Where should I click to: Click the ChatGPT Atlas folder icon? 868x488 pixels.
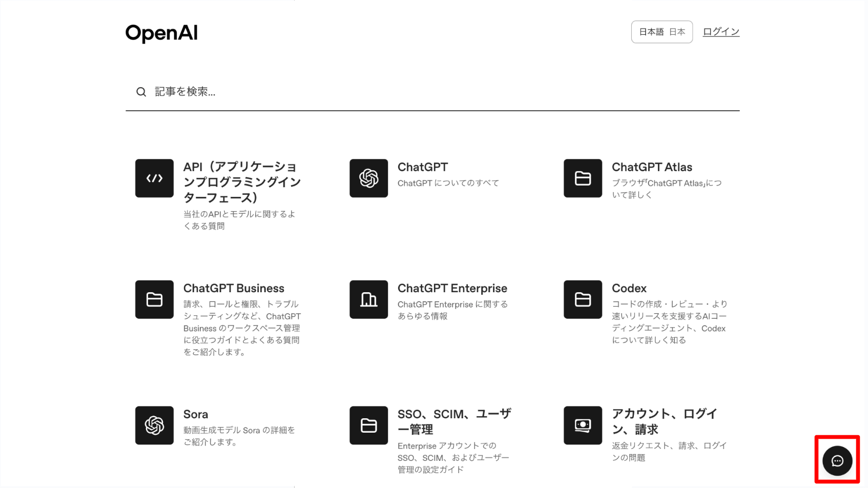pos(583,178)
